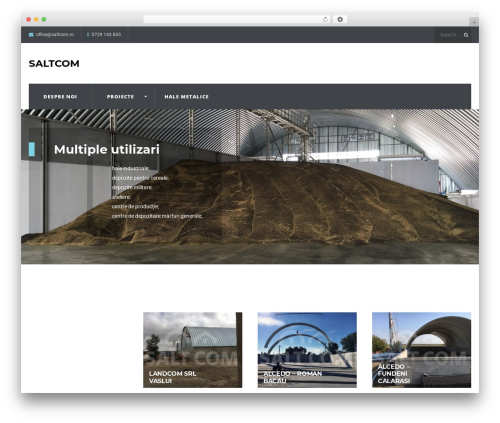The width and height of the screenshot is (500, 423).
Task: Open the DESPRE NOI menu item
Action: point(60,97)
